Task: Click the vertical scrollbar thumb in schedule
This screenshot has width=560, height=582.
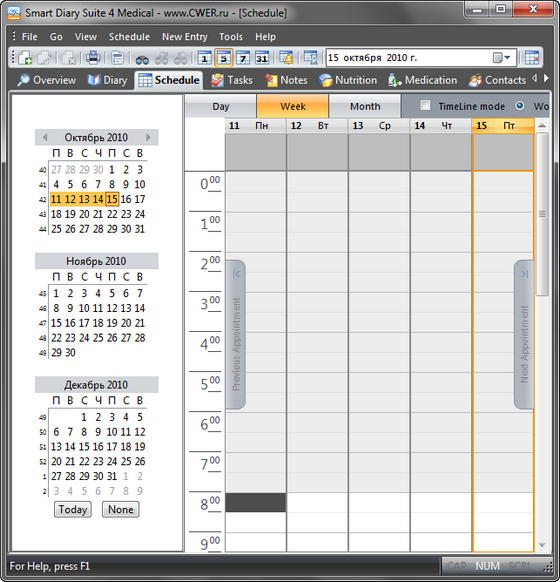Action: click(542, 214)
